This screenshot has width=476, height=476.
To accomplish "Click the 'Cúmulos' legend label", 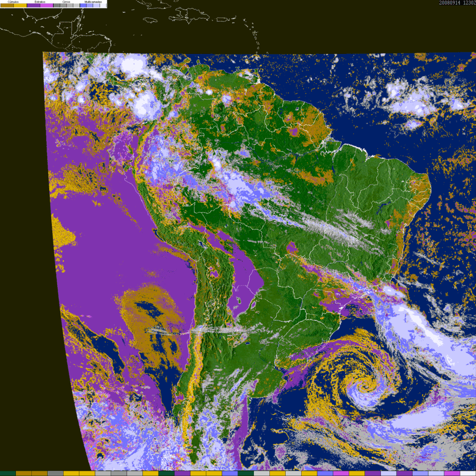I will [x=13, y=2].
